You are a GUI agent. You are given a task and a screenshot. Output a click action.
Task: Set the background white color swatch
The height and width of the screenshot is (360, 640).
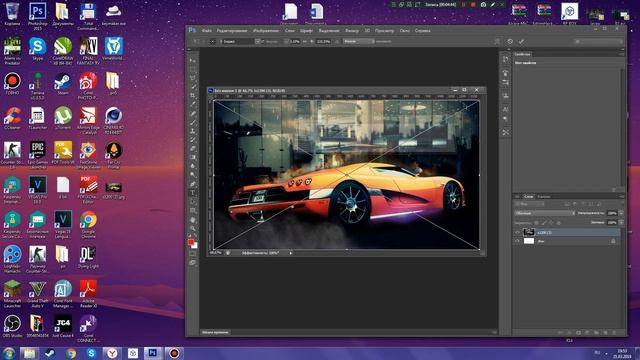195,246
